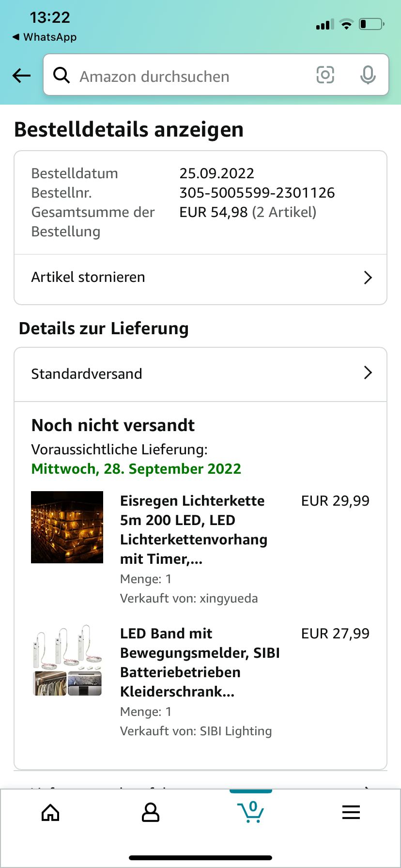Tap the microphone voice search icon
401x868 pixels.
(x=368, y=75)
